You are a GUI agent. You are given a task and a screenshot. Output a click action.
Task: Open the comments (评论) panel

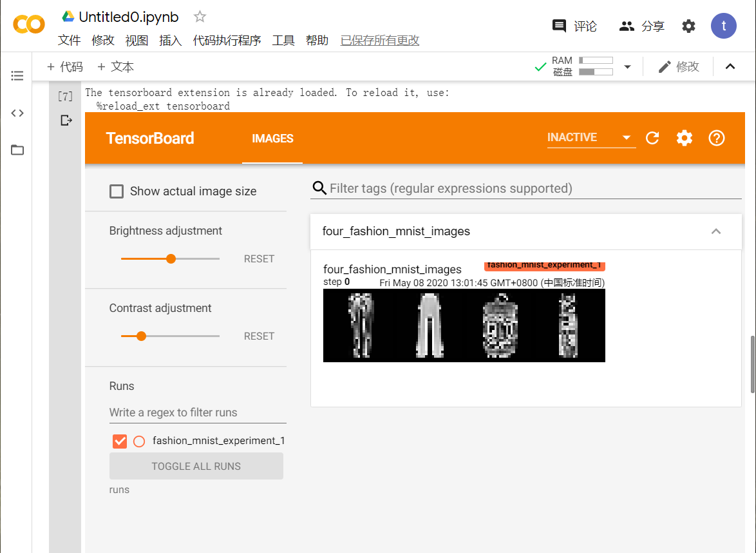click(574, 26)
